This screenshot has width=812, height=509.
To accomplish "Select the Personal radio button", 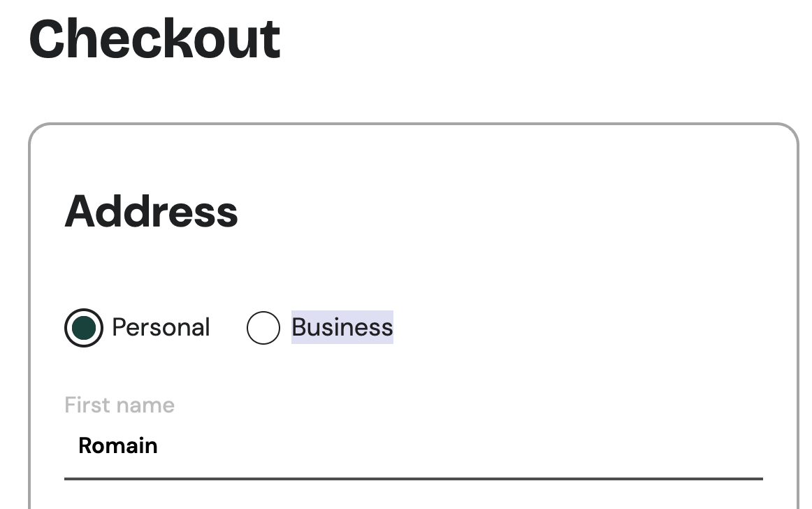I will point(84,327).
